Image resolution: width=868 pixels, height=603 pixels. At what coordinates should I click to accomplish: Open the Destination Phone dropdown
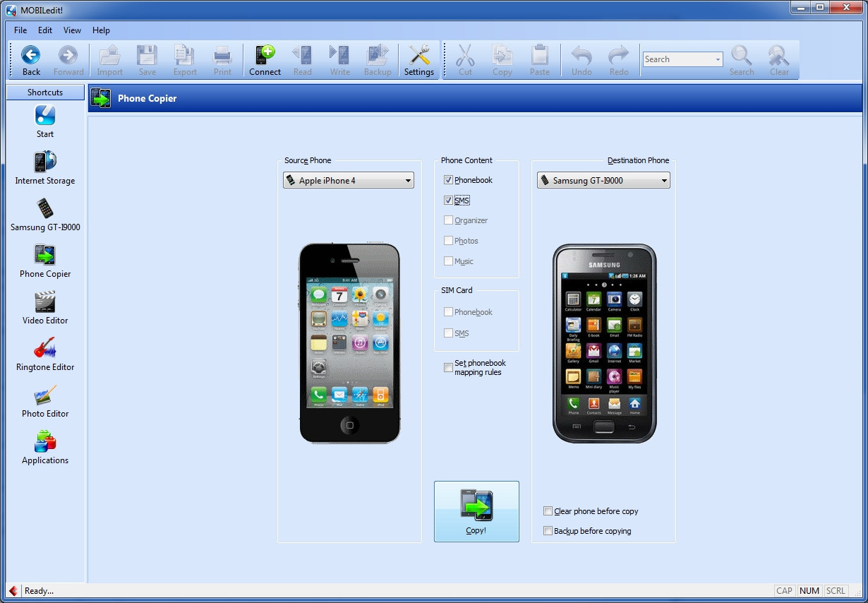click(x=604, y=181)
